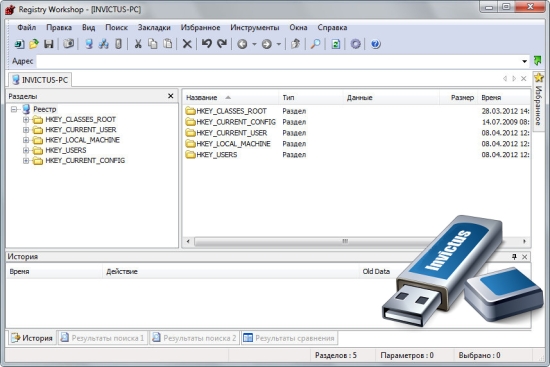Select HKEY_USERS row in the right list
Screen dimensions: 550x367
click(356, 155)
